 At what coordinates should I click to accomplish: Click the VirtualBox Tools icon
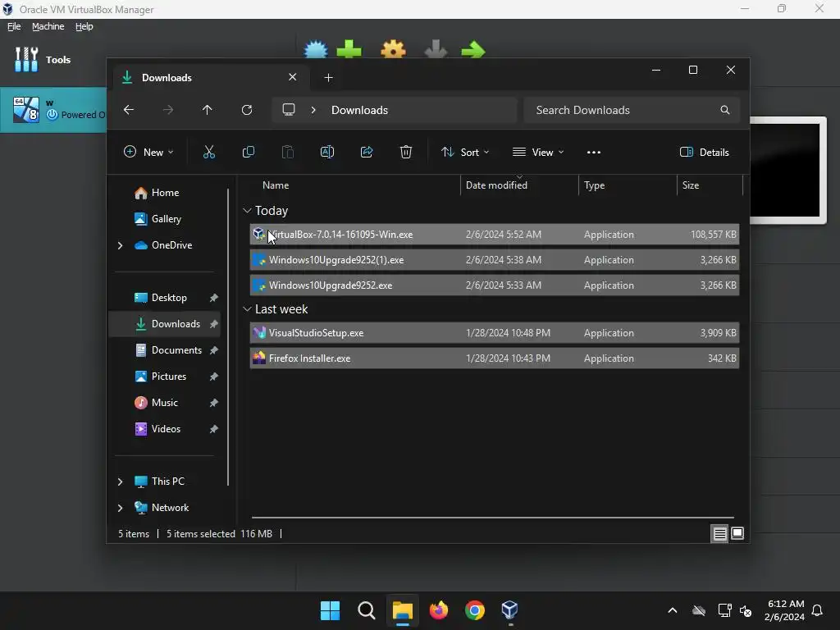tap(26, 59)
